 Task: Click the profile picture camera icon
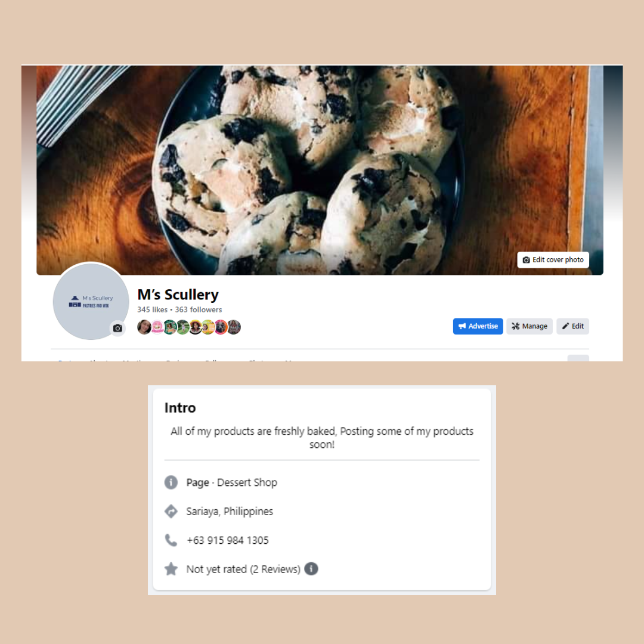point(117,328)
